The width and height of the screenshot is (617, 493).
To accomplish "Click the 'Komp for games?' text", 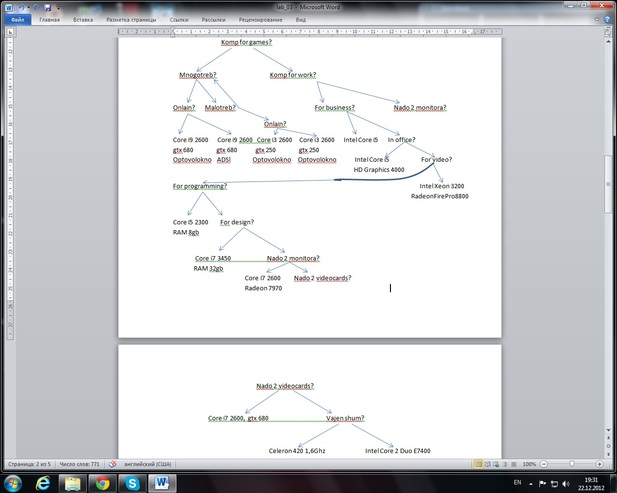I will coord(246,42).
